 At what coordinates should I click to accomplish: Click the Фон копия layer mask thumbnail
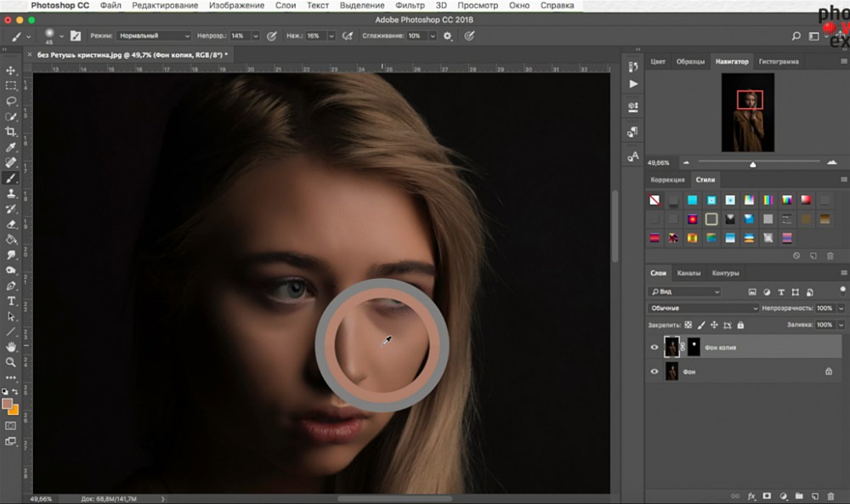click(x=694, y=347)
